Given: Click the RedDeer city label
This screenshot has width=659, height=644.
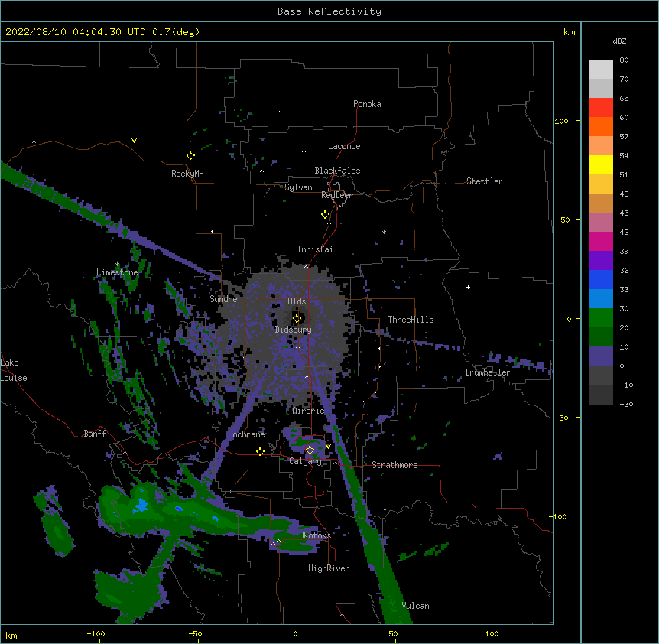Looking at the screenshot, I should click(337, 195).
